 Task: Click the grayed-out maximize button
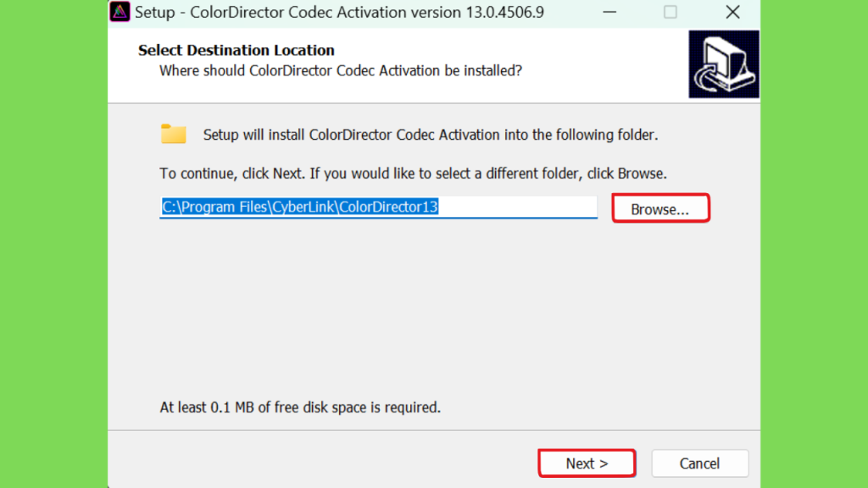pyautogui.click(x=670, y=12)
